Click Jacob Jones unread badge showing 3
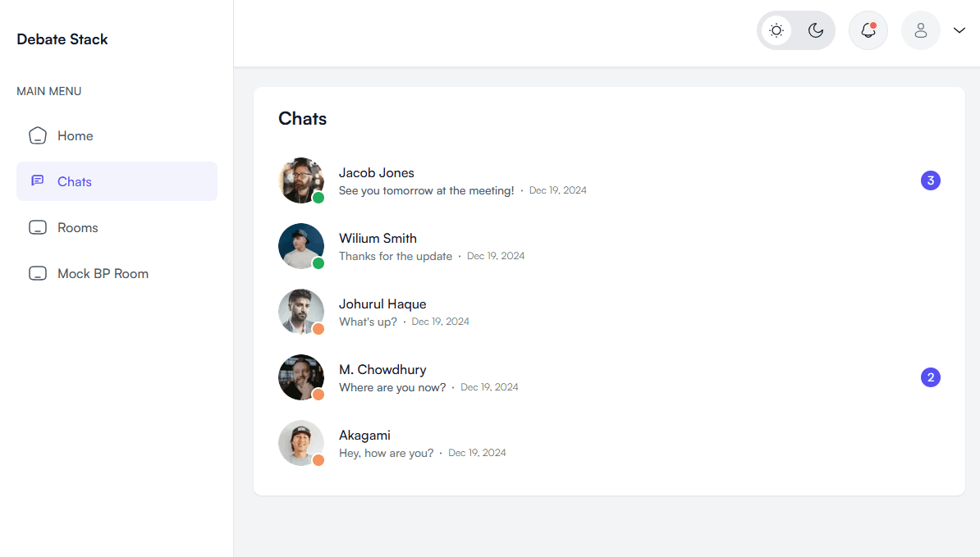The height and width of the screenshot is (557, 980). (930, 180)
